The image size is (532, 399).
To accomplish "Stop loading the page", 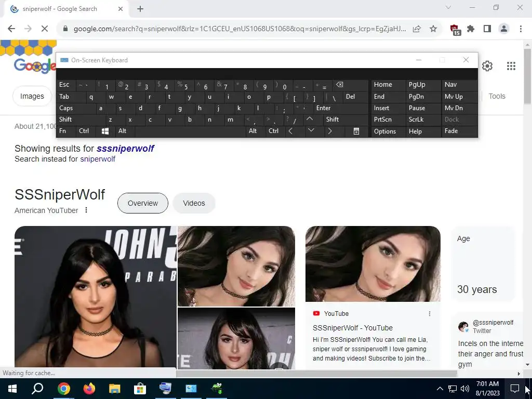I will (x=45, y=29).
